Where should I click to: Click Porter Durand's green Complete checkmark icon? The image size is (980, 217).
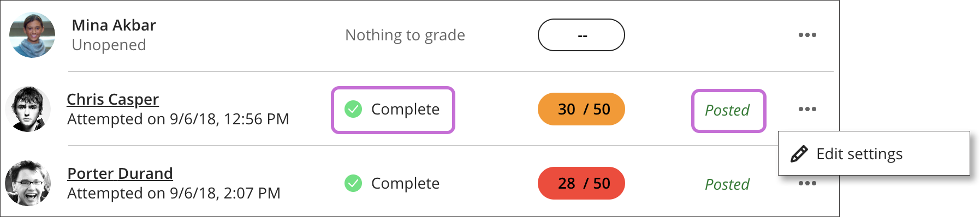click(x=353, y=183)
